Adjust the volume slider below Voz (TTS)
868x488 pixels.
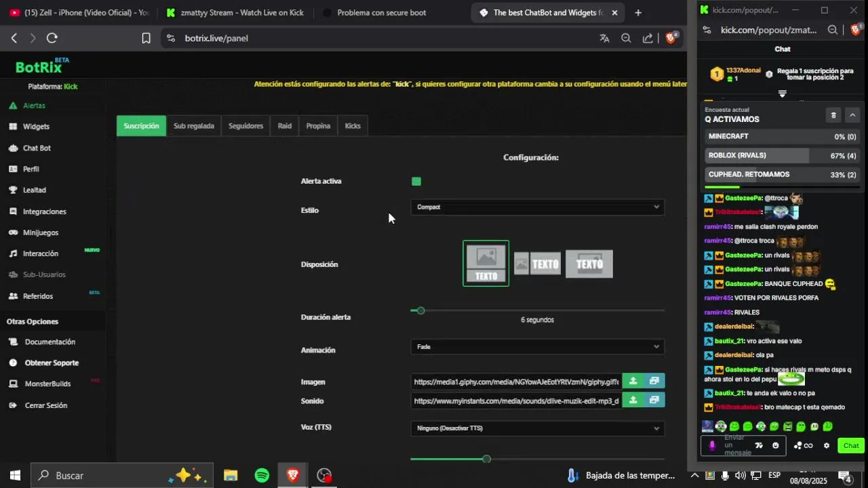486,460
